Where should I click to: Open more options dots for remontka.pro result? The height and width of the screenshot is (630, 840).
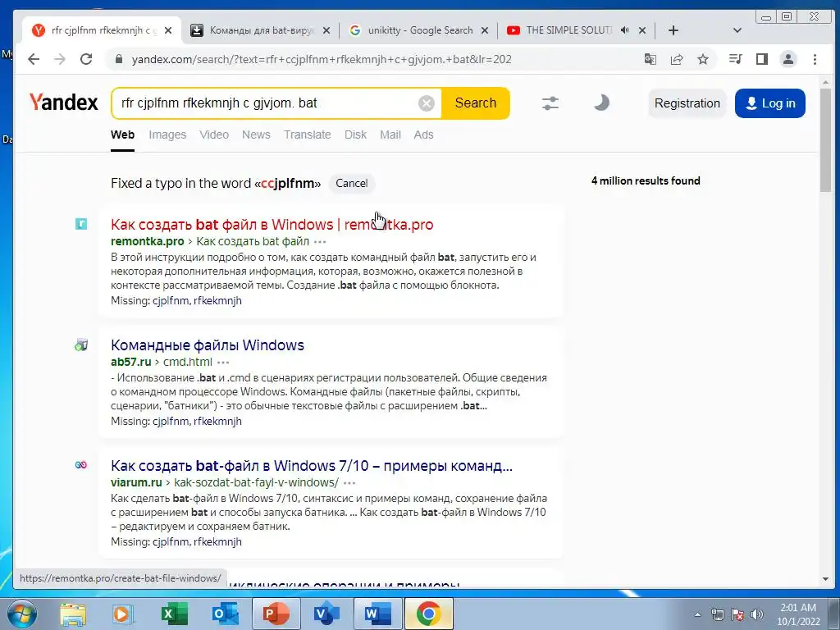coord(320,242)
